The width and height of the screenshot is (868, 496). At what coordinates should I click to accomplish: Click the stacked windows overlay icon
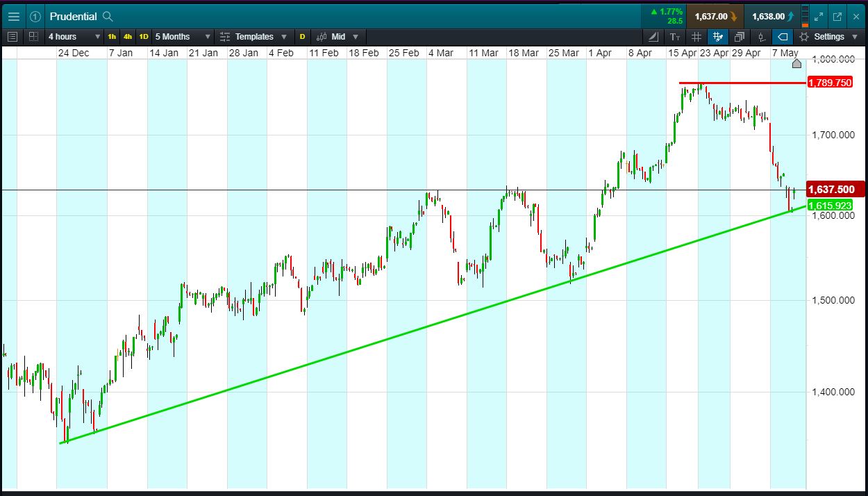coord(740,37)
